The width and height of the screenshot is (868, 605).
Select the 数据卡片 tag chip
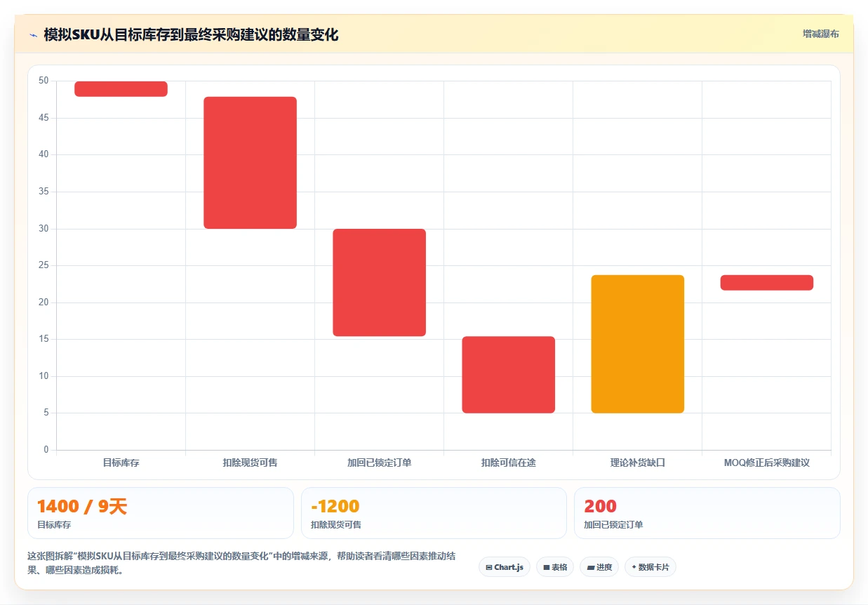[650, 567]
